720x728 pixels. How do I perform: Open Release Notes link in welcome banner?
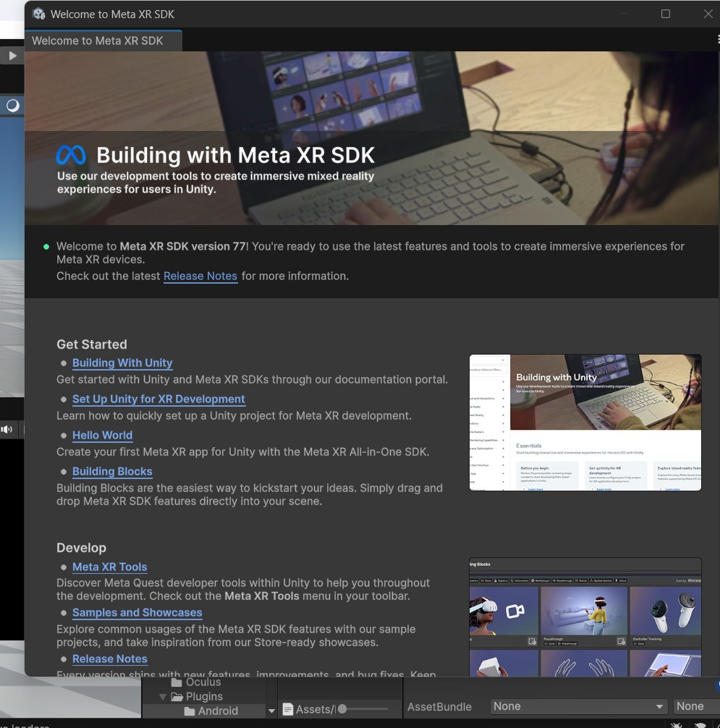(200, 276)
